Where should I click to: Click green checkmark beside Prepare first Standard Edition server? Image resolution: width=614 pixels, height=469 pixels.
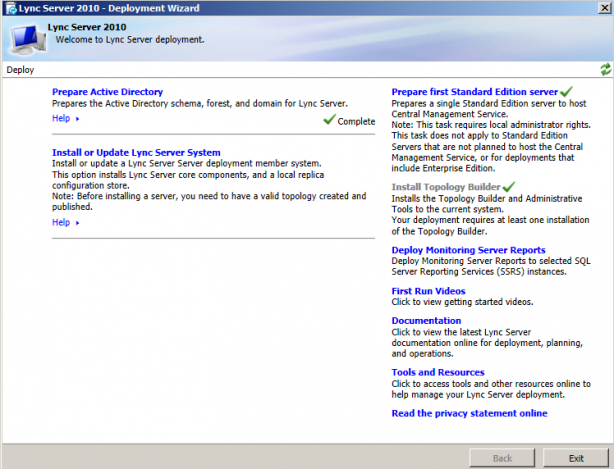pos(566,91)
